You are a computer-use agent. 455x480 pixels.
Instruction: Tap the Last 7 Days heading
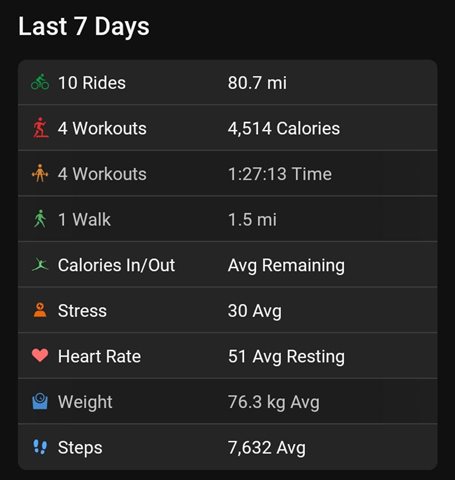point(84,27)
